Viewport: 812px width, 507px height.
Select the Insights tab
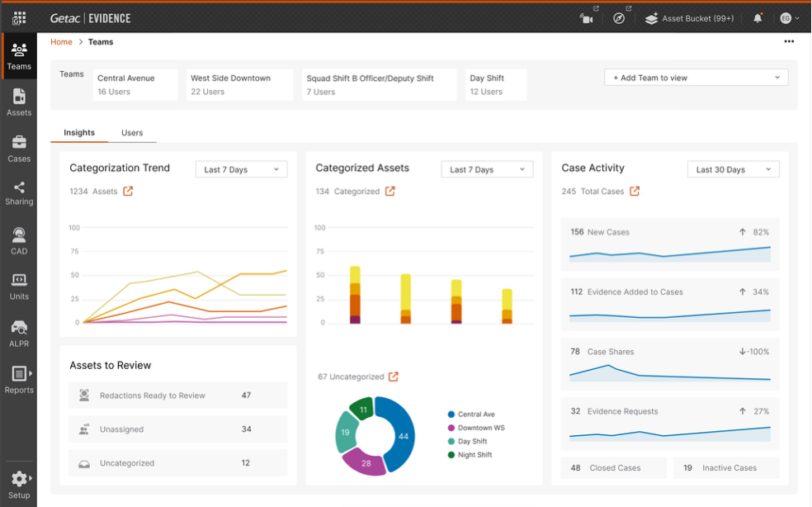click(x=79, y=133)
